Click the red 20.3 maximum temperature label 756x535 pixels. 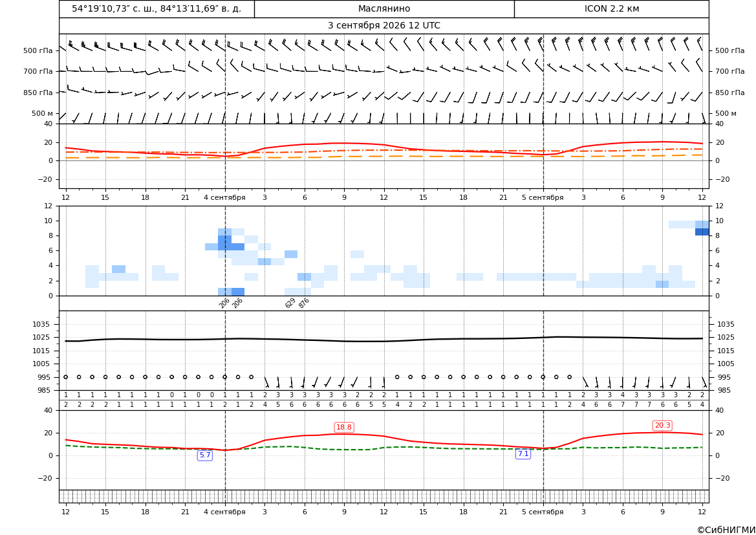click(x=662, y=426)
